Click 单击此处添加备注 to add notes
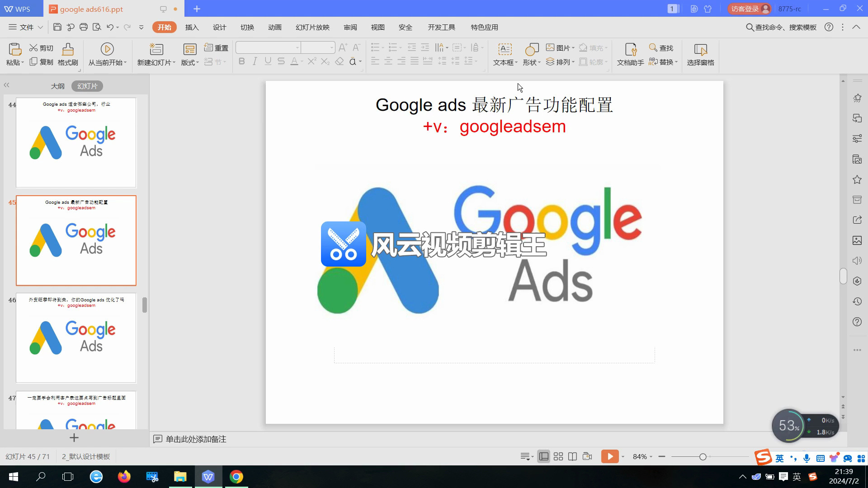This screenshot has width=868, height=488. point(196,439)
